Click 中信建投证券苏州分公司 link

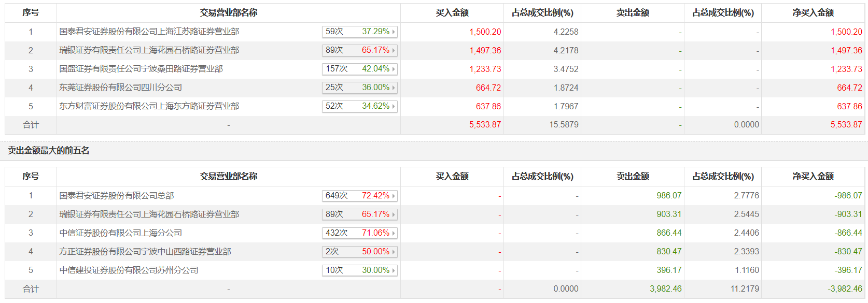coord(129,270)
